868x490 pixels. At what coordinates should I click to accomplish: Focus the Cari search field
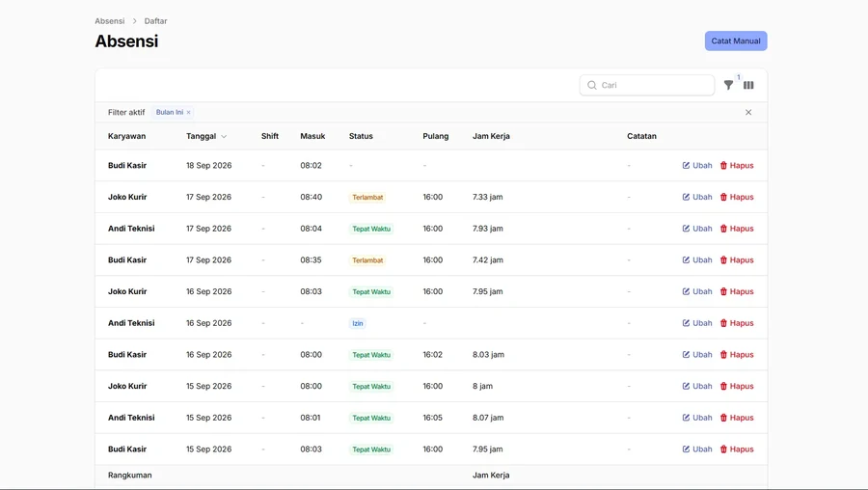point(646,85)
